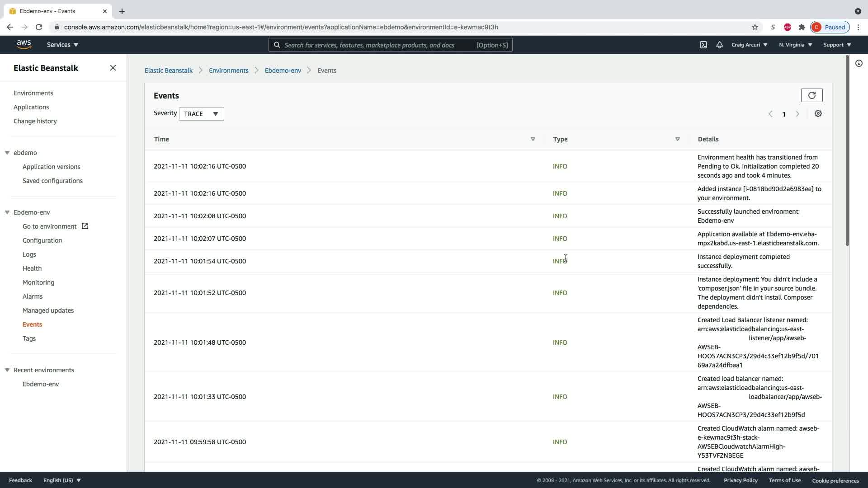Image resolution: width=868 pixels, height=488 pixels.
Task: Bookmark this page with star icon
Action: click(x=755, y=27)
